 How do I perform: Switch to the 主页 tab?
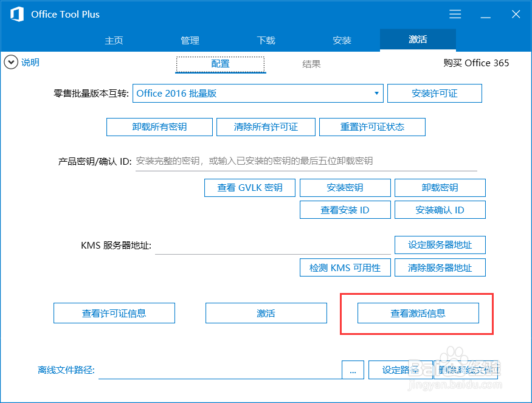114,40
